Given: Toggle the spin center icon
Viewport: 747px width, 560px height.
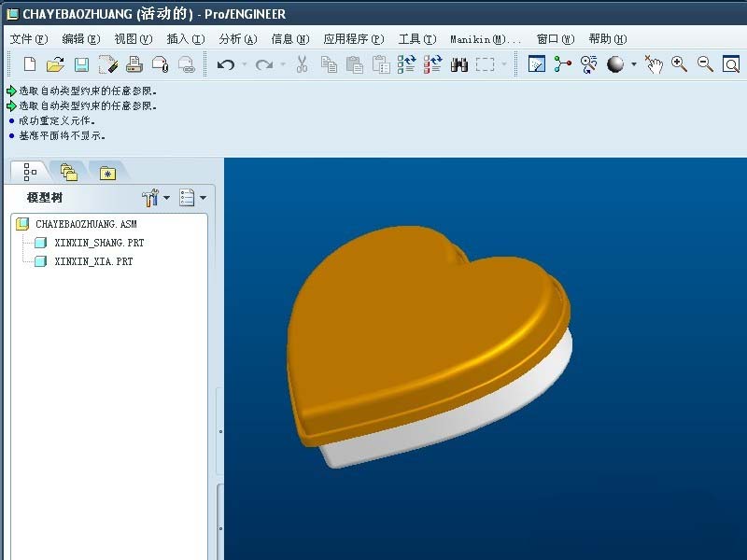Looking at the screenshot, I should 563,63.
